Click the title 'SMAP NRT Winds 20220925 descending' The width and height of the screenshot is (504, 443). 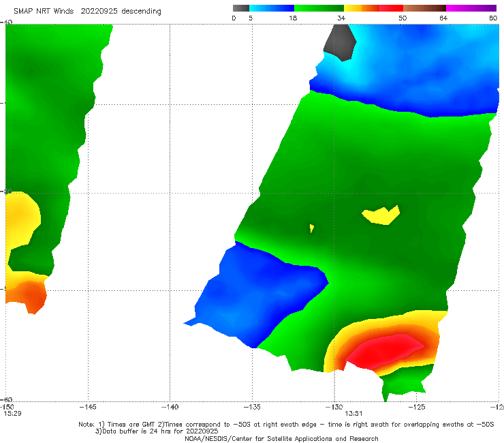(87, 11)
